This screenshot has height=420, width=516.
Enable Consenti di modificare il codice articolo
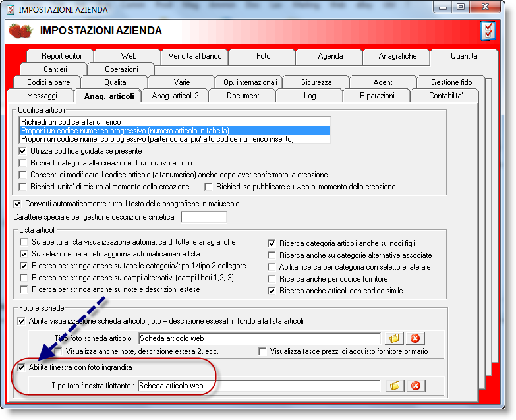pos(22,175)
